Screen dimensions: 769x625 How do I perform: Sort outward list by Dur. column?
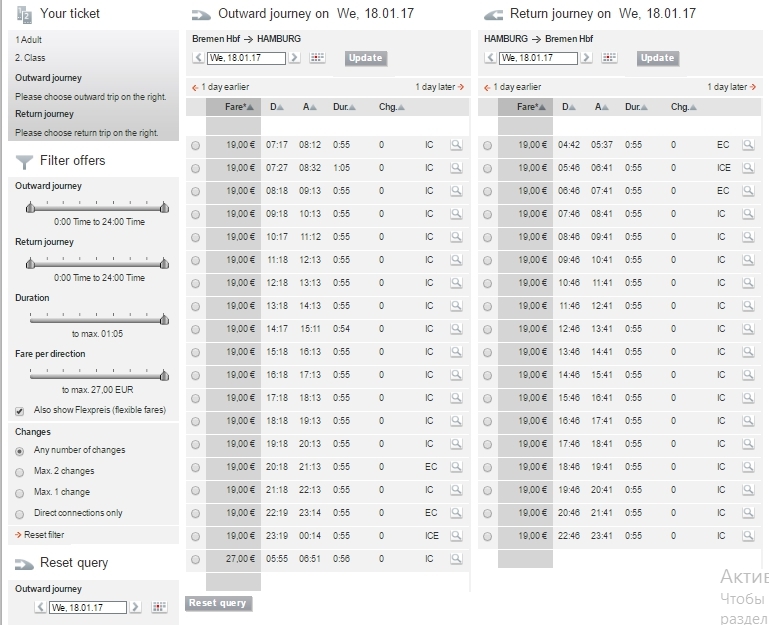(344, 107)
